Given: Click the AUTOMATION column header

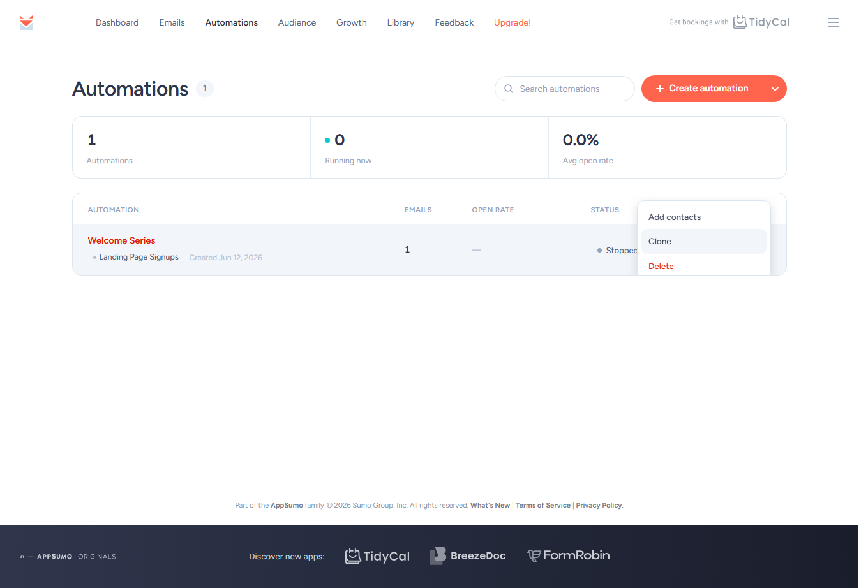Looking at the screenshot, I should pyautogui.click(x=113, y=210).
